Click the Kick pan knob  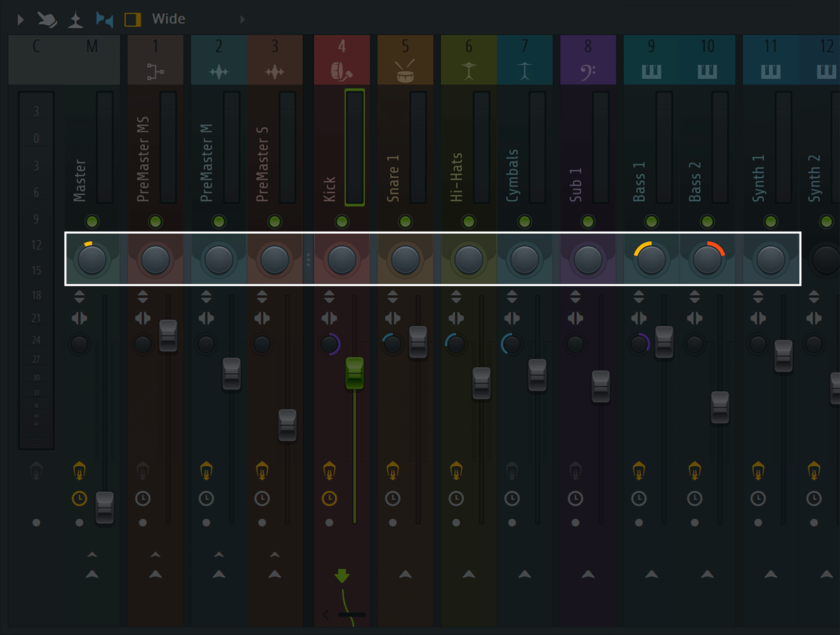(x=342, y=259)
